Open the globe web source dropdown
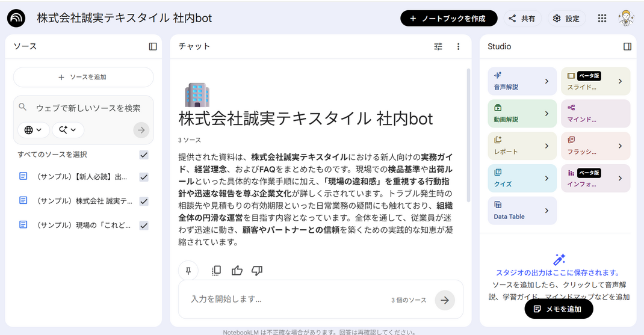Screen dimensions: 644x335 (x=34, y=130)
